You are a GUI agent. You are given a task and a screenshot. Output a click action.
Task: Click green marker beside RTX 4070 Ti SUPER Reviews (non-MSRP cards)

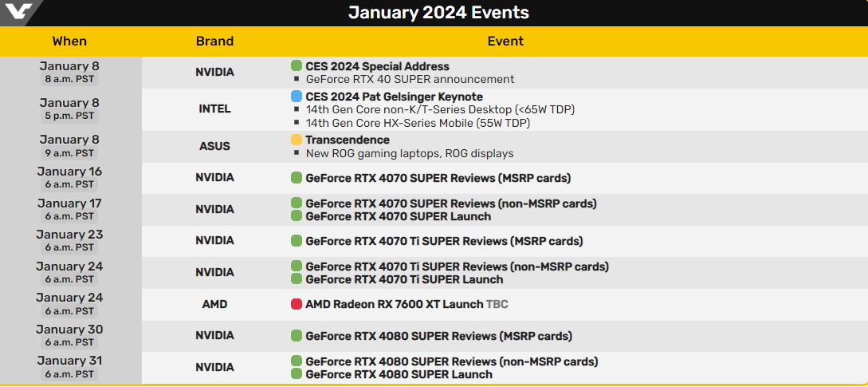[x=297, y=267]
